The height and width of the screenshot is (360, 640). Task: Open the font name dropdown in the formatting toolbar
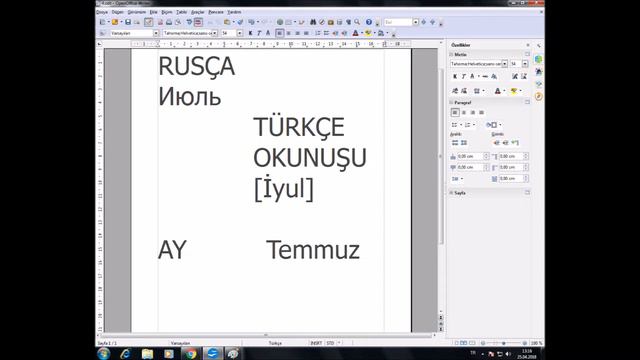coord(215,33)
